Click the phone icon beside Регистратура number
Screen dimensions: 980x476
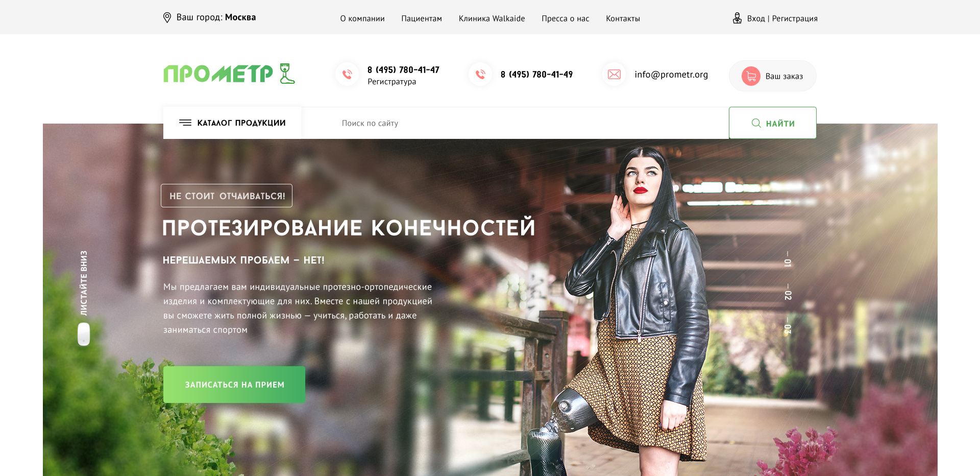coord(347,75)
